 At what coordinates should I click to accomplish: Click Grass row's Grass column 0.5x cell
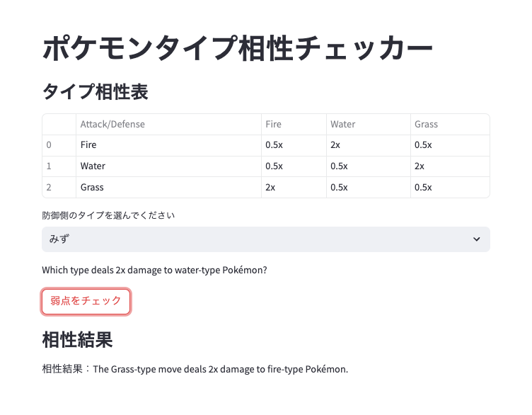pos(450,187)
